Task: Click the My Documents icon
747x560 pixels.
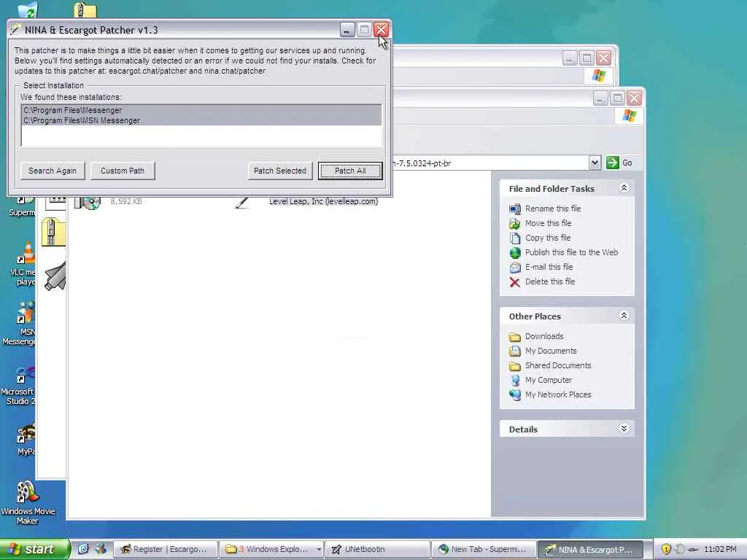Action: [514, 351]
